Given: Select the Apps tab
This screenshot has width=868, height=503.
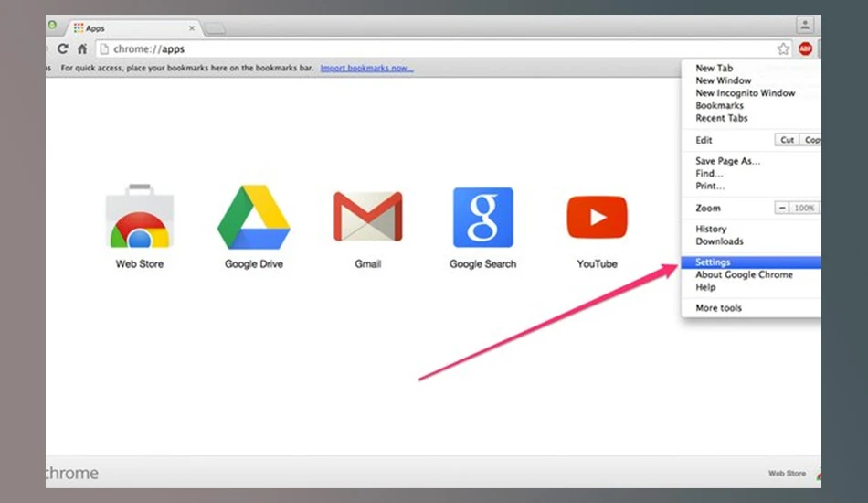Looking at the screenshot, I should 132,27.
